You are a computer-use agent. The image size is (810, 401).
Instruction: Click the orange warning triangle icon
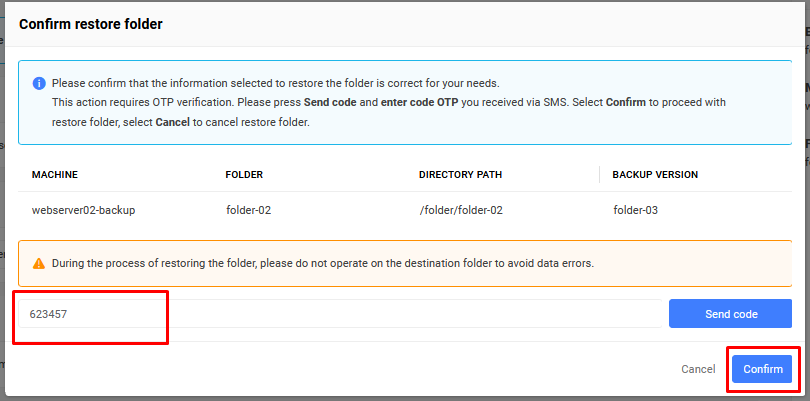click(x=39, y=264)
